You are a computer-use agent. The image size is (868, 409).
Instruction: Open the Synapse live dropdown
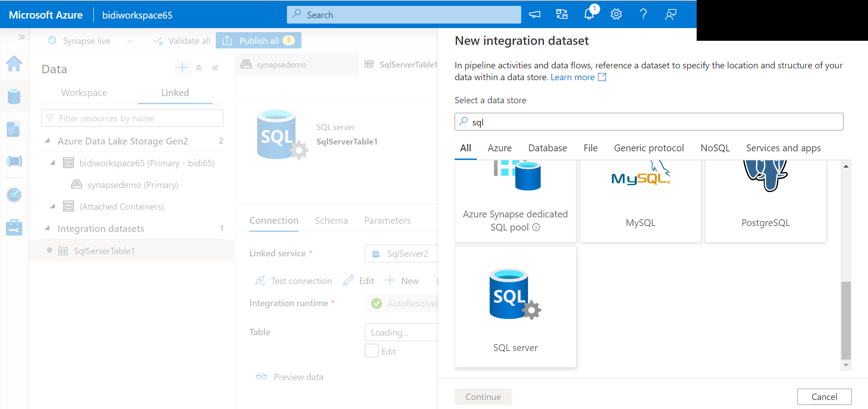pos(91,41)
